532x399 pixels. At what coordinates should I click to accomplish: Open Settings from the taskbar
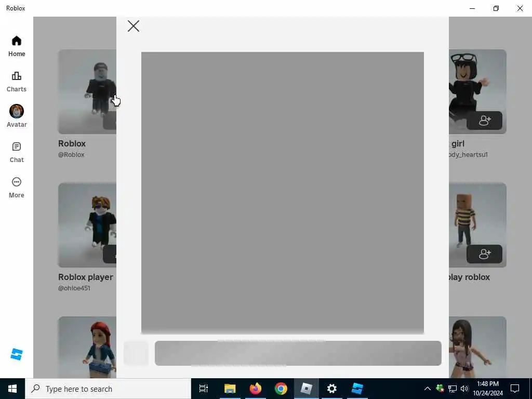pos(332,389)
